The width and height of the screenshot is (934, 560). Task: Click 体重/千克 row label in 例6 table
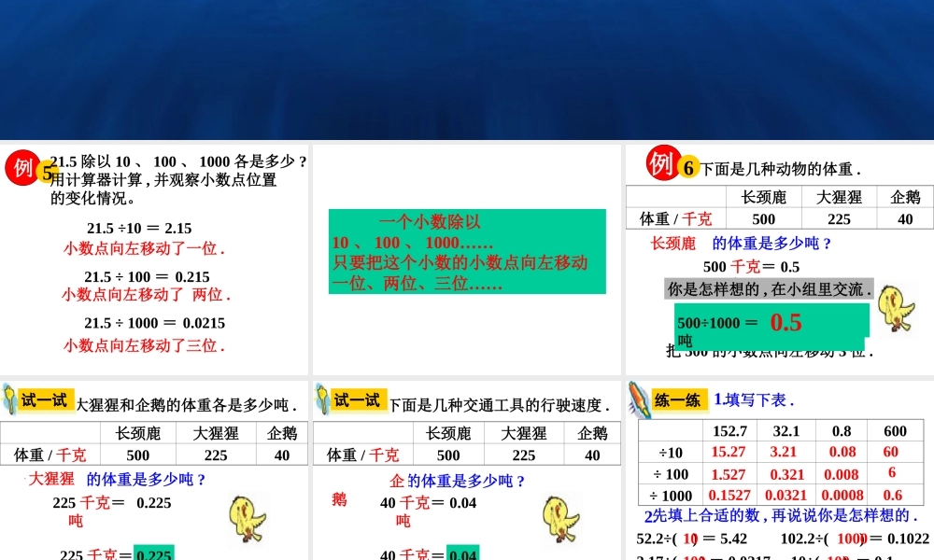[x=675, y=219]
